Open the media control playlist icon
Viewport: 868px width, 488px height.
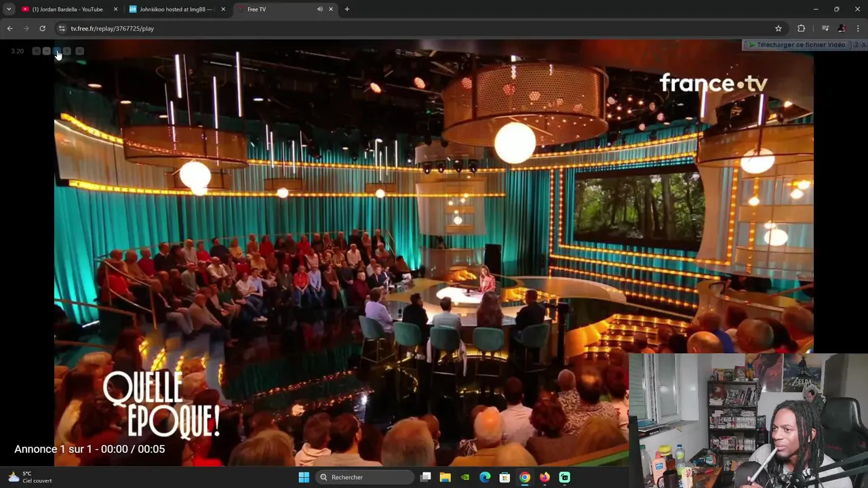tap(825, 28)
